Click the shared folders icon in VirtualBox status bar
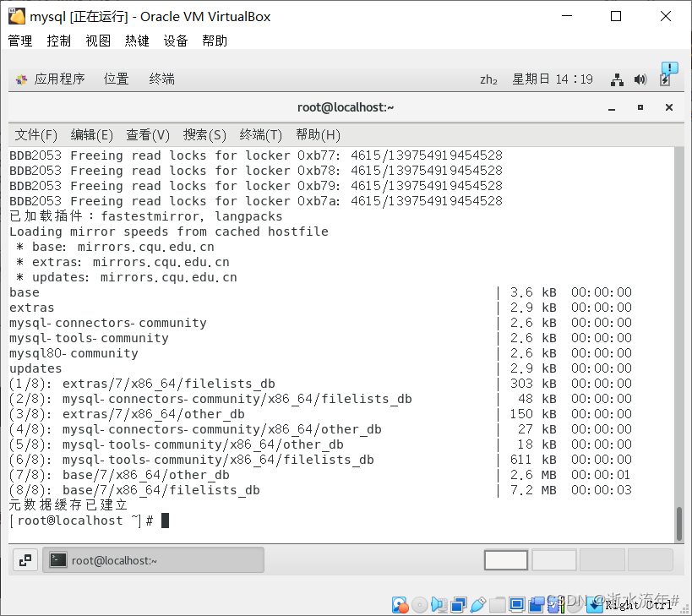Screen dimensions: 692x616 pyautogui.click(x=497, y=604)
